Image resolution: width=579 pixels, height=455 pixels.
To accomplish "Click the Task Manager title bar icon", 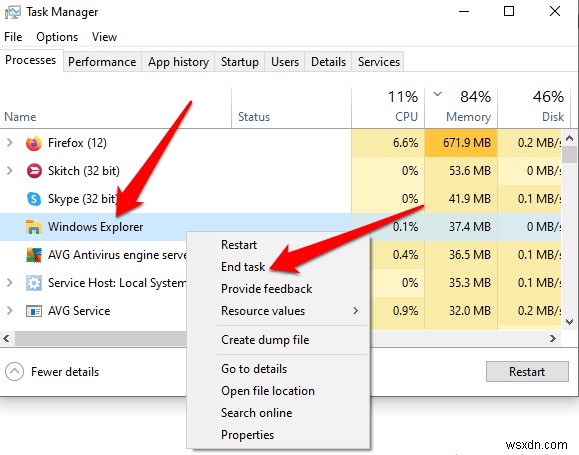I will coord(13,11).
